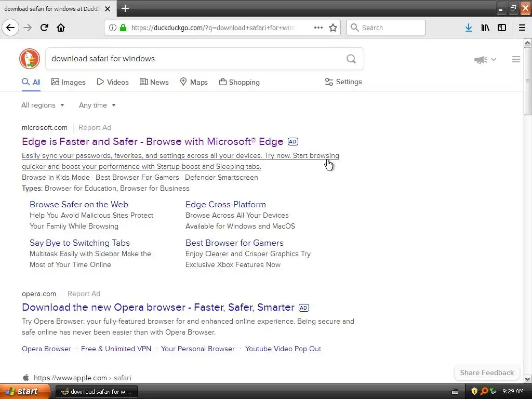Open the megaphone spread menu

[485, 60]
